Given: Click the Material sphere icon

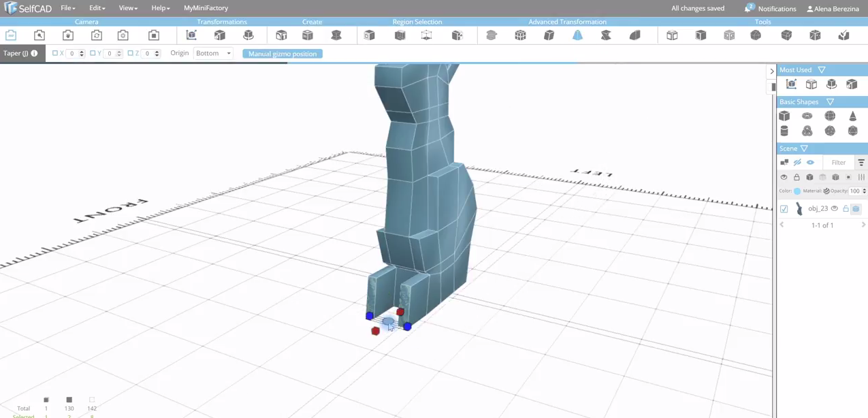Looking at the screenshot, I should (x=826, y=191).
